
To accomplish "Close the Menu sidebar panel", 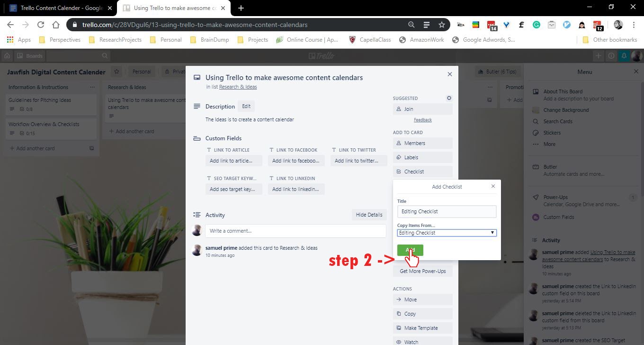I will click(x=636, y=72).
